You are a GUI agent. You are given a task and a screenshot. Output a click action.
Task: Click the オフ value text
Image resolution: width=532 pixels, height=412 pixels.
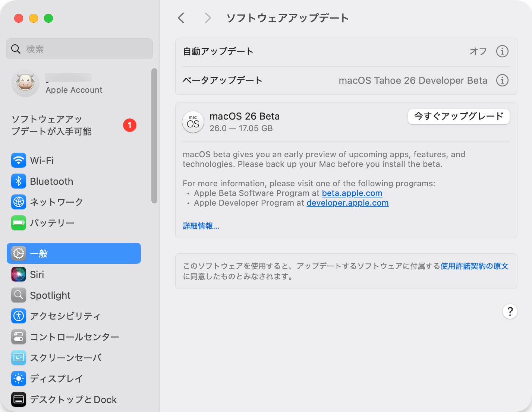(x=478, y=51)
